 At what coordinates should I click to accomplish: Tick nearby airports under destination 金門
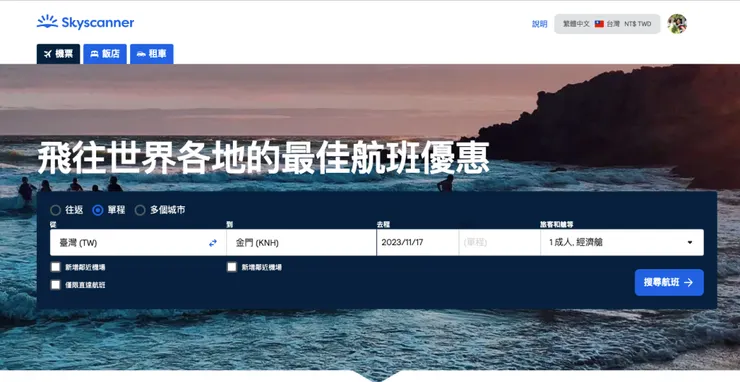point(232,267)
